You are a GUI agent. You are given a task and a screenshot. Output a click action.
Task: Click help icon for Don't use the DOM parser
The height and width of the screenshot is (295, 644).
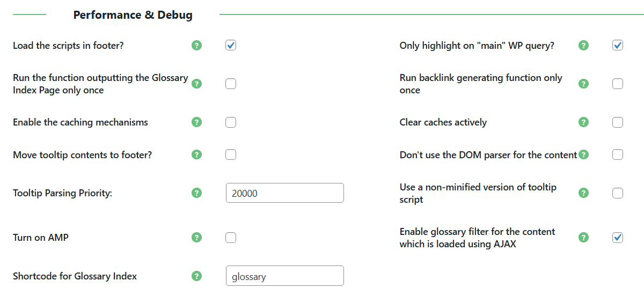point(583,155)
